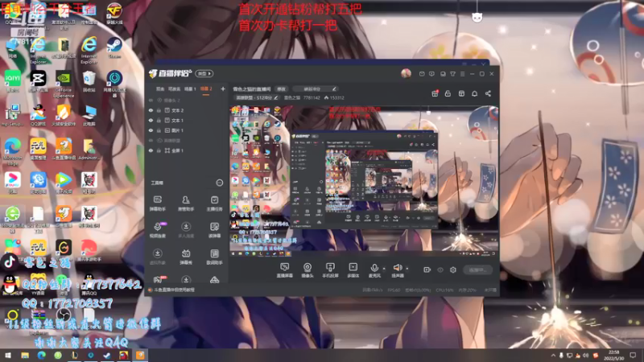Toggle visibility of the 文本 2 layer
This screenshot has width=644, height=362.
[151, 110]
